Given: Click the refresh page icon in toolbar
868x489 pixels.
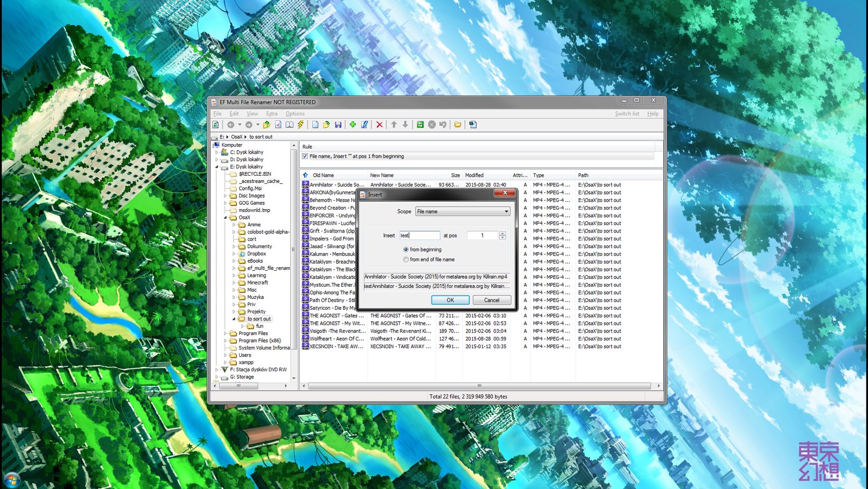Looking at the screenshot, I should tap(216, 125).
